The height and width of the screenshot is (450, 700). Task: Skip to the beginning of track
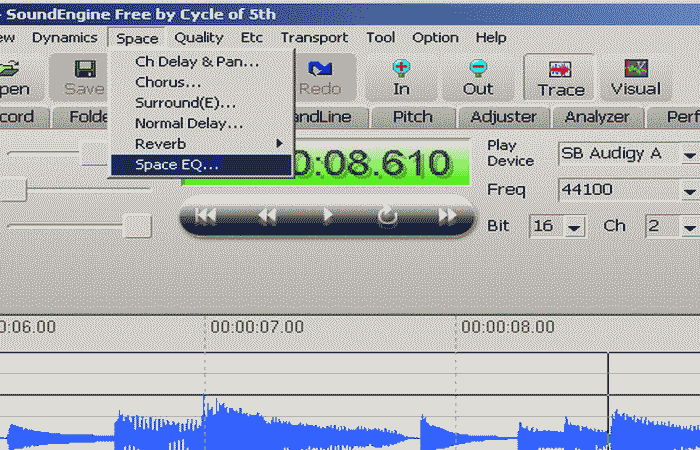coord(206,217)
